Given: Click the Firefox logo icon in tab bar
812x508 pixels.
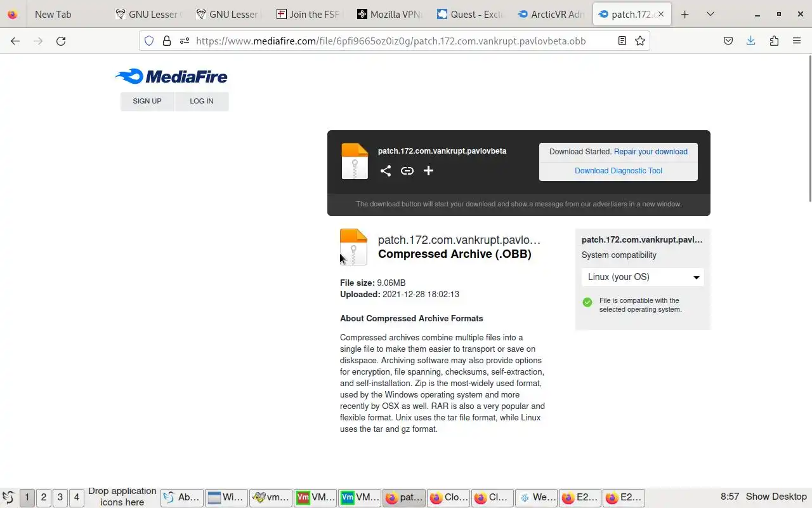Looking at the screenshot, I should click(13, 14).
